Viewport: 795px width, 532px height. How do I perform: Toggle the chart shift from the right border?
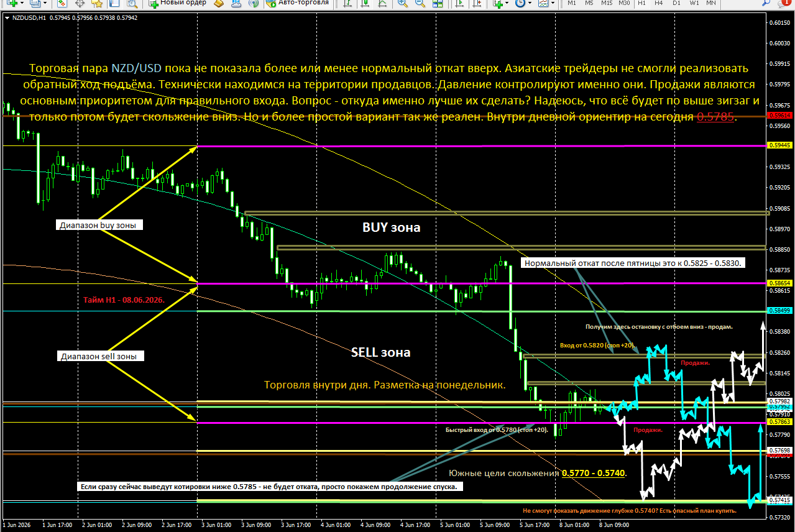(476, 3)
